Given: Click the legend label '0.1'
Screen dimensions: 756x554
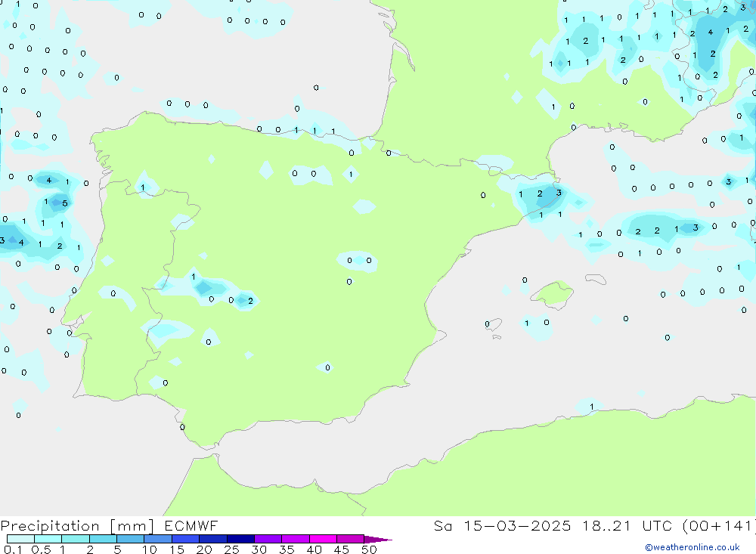Looking at the screenshot, I should pos(13,549).
